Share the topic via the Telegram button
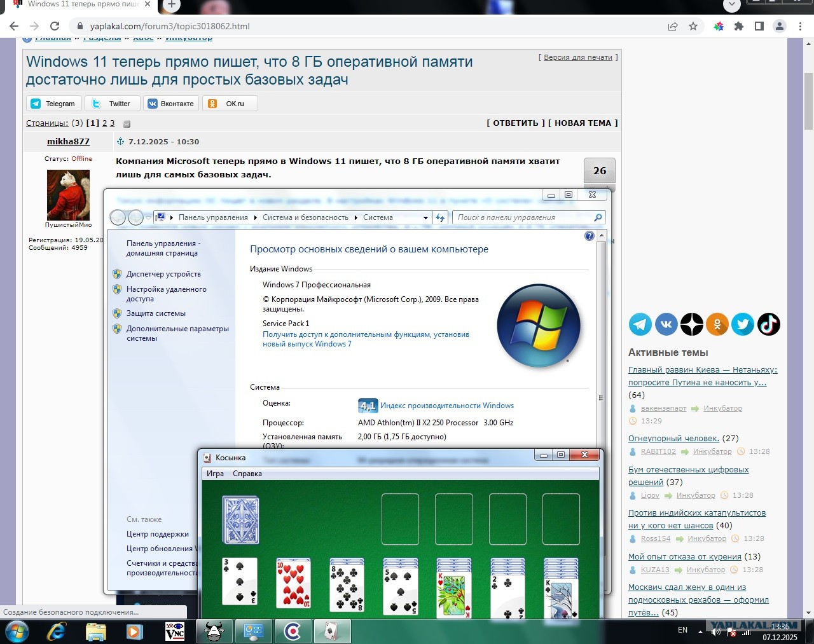Screen dimensions: 814x644 tap(54, 104)
